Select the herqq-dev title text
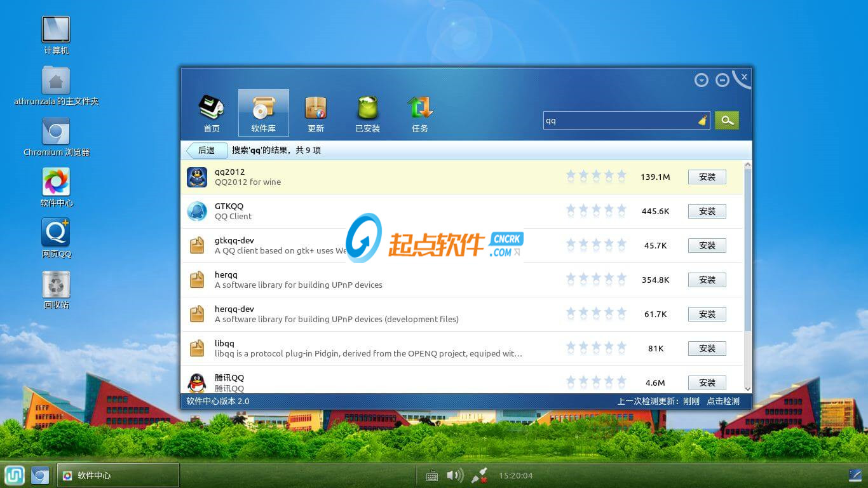The width and height of the screenshot is (868, 488). click(x=234, y=309)
